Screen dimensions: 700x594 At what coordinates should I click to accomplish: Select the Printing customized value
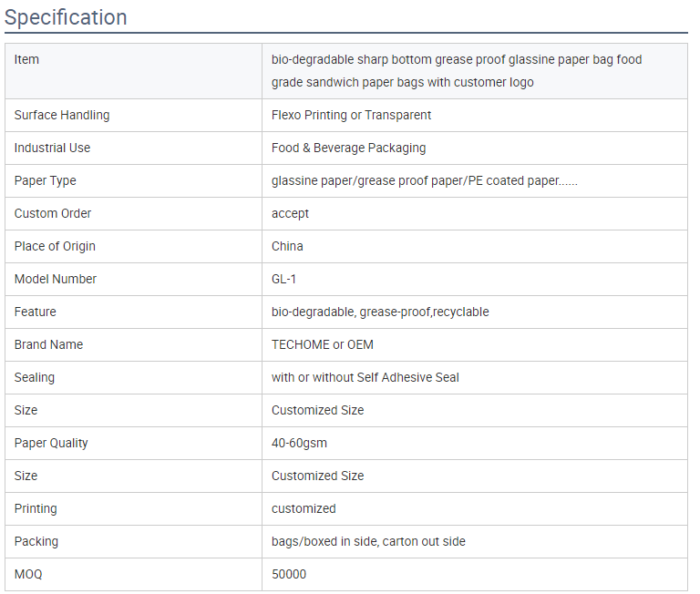point(304,508)
